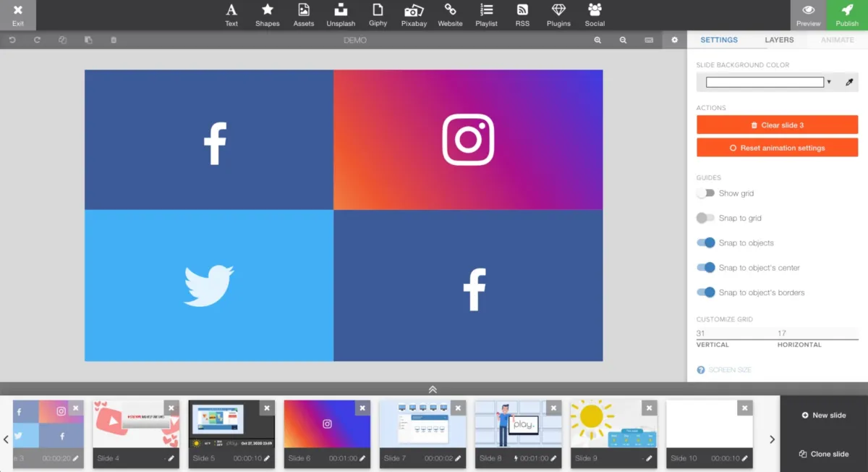Show next slides in strip

[x=772, y=439]
